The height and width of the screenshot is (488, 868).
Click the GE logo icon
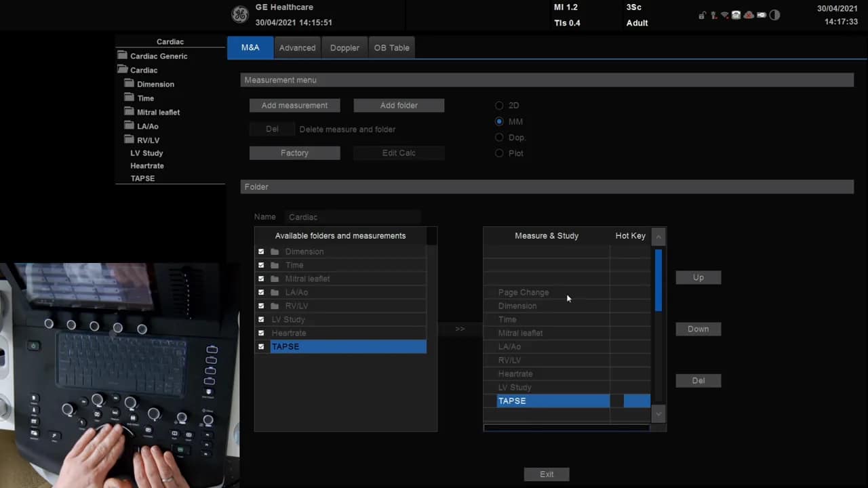click(239, 15)
